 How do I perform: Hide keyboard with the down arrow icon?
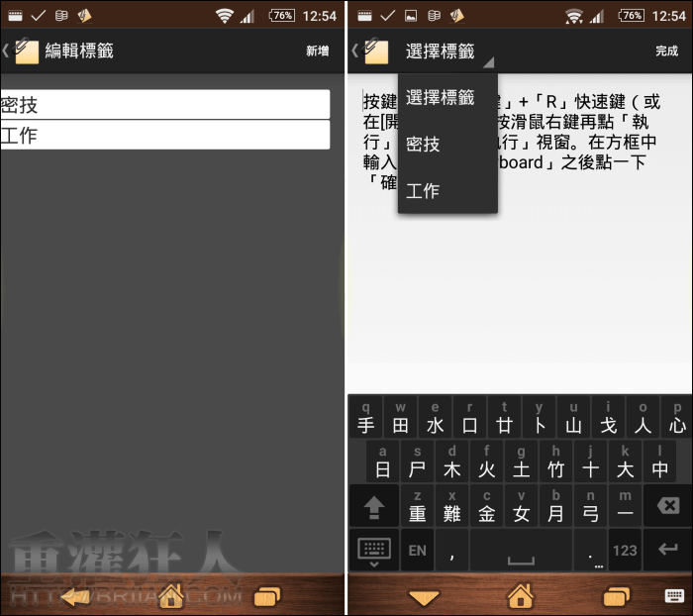click(424, 596)
